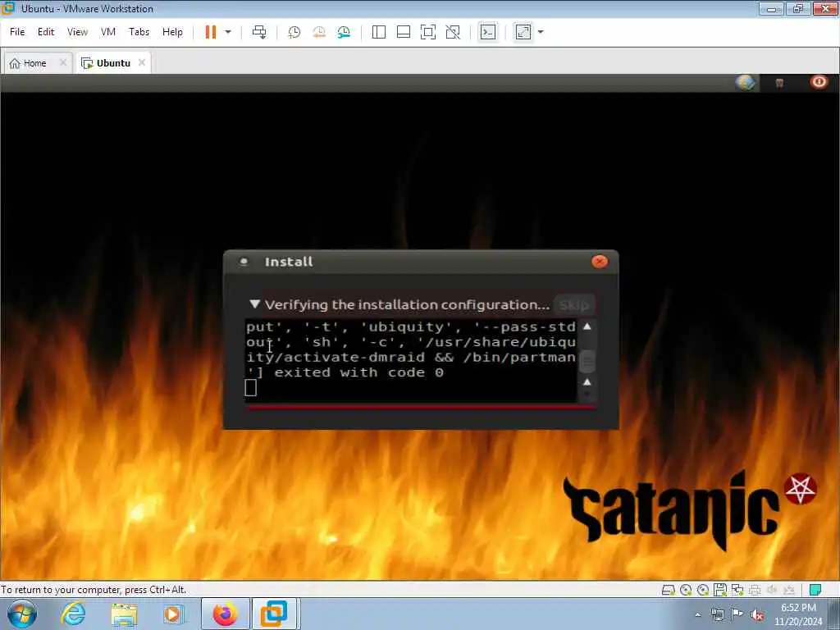Screen dimensions: 840x630
Task: Pause the virtual machine
Action: click(x=211, y=32)
